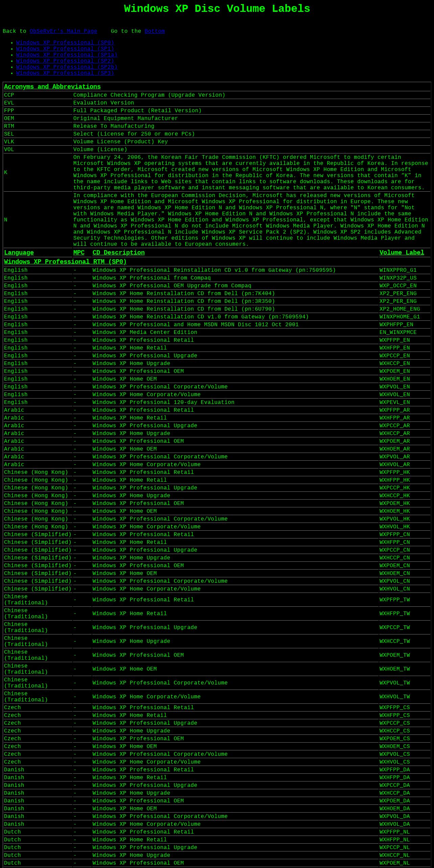Click volume label WXPFPP_NL
434x868 pixels.
(394, 832)
